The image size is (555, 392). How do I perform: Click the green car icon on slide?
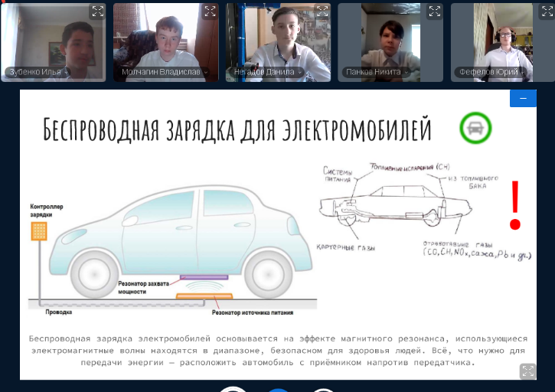point(475,128)
